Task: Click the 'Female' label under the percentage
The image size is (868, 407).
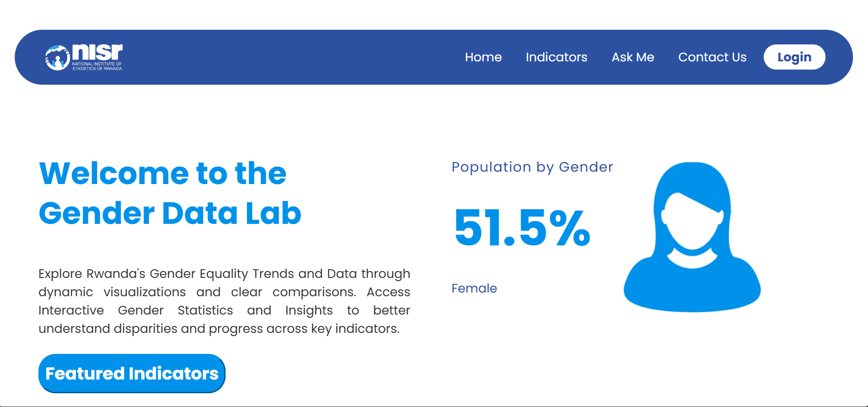Action: (x=474, y=288)
